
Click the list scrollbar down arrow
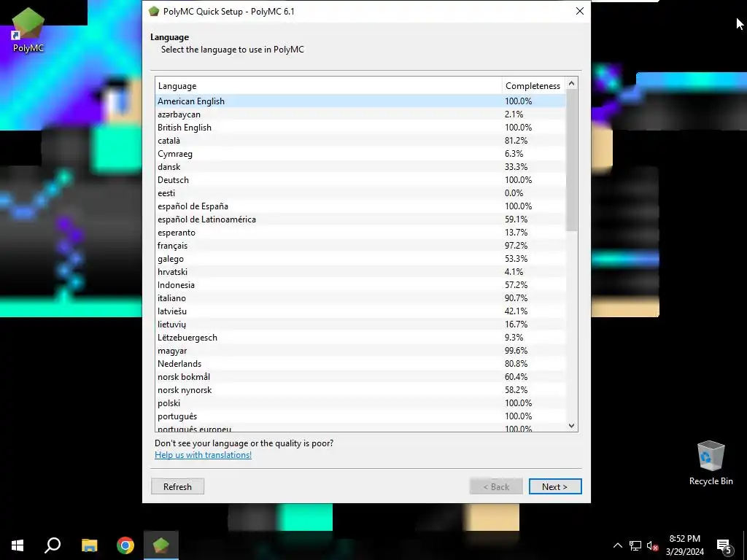click(x=572, y=426)
